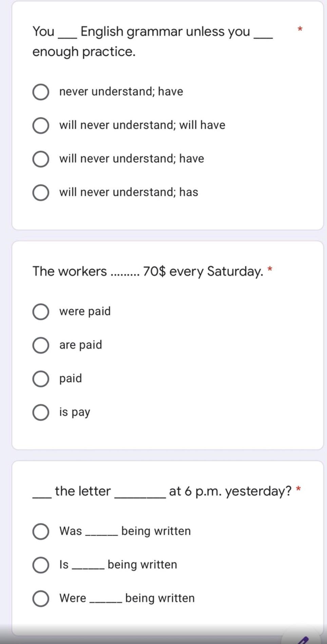Click the English grammar question text
Viewport: 327px width, 644px height.
coord(153,41)
